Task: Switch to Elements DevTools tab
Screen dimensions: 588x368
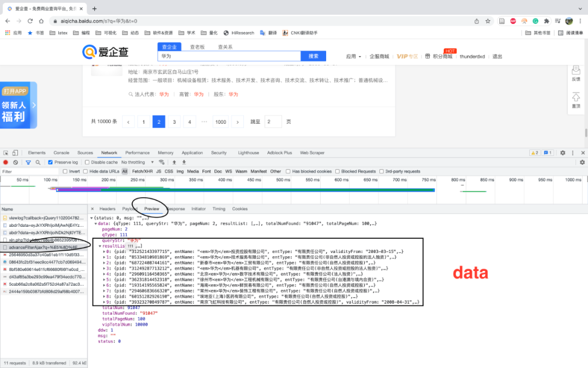Action: [x=37, y=153]
